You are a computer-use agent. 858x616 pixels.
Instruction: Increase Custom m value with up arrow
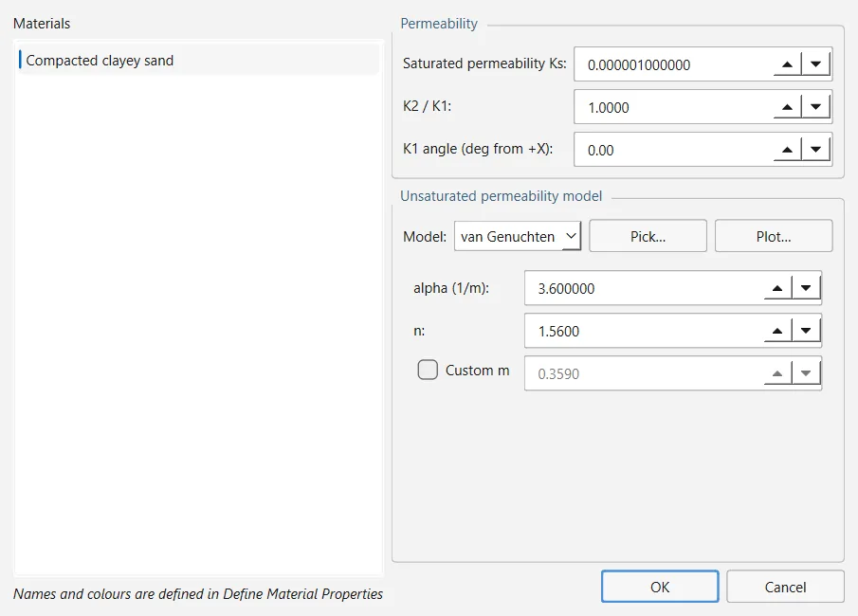click(x=777, y=373)
